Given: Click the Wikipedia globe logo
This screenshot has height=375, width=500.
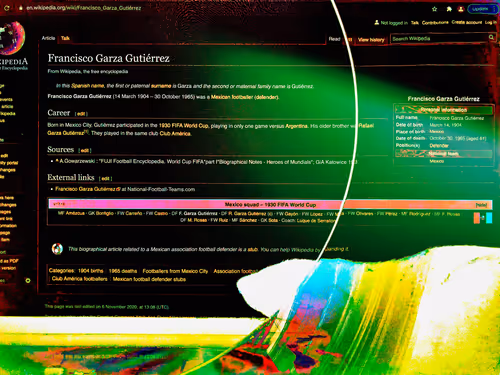Looking at the screenshot, I should [x=12, y=38].
